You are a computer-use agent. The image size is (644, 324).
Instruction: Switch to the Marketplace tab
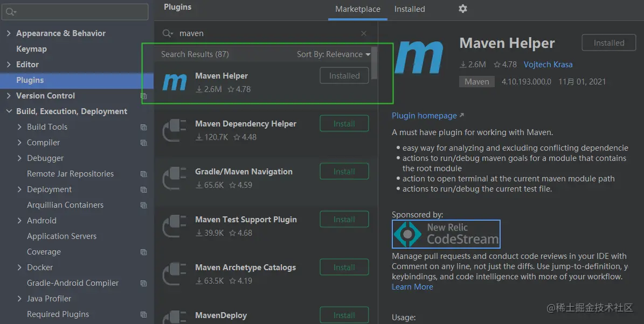[x=358, y=9]
